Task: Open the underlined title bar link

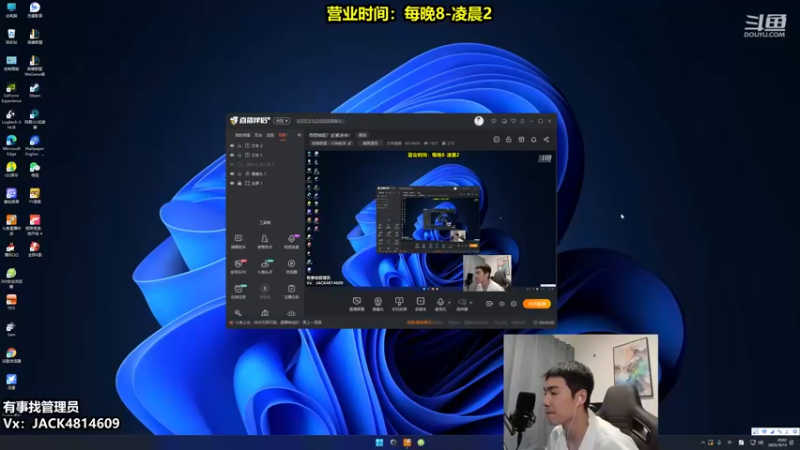Action: tap(320, 121)
